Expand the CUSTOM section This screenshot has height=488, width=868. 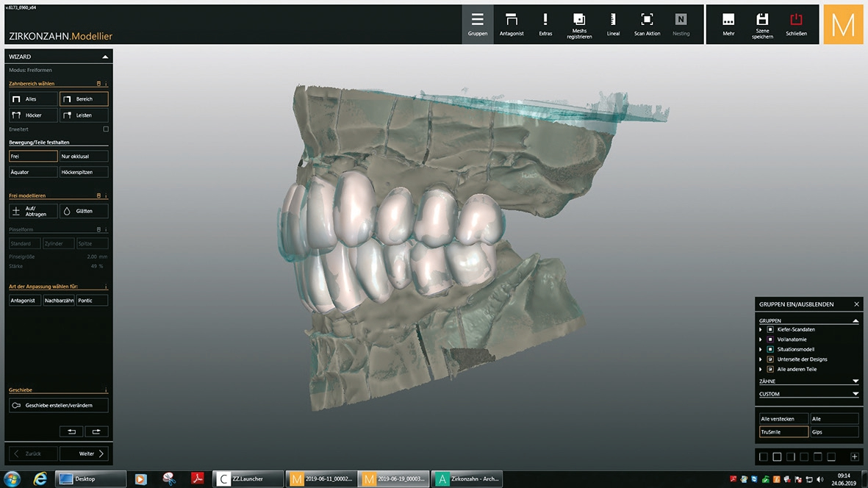coord(856,394)
